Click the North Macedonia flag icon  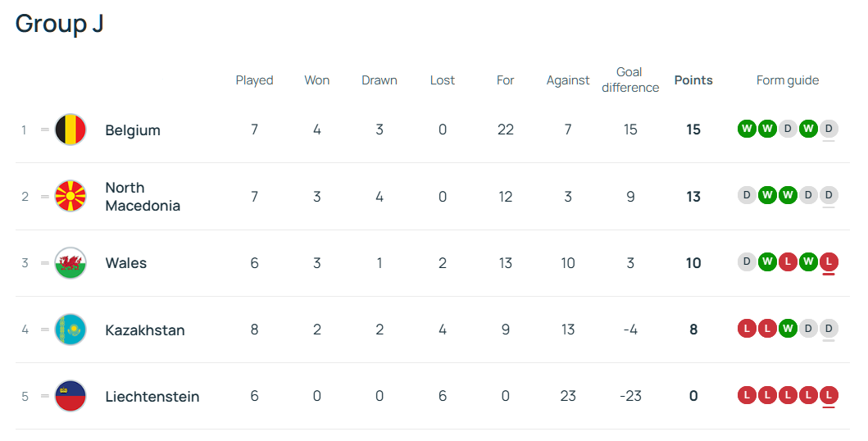[70, 197]
